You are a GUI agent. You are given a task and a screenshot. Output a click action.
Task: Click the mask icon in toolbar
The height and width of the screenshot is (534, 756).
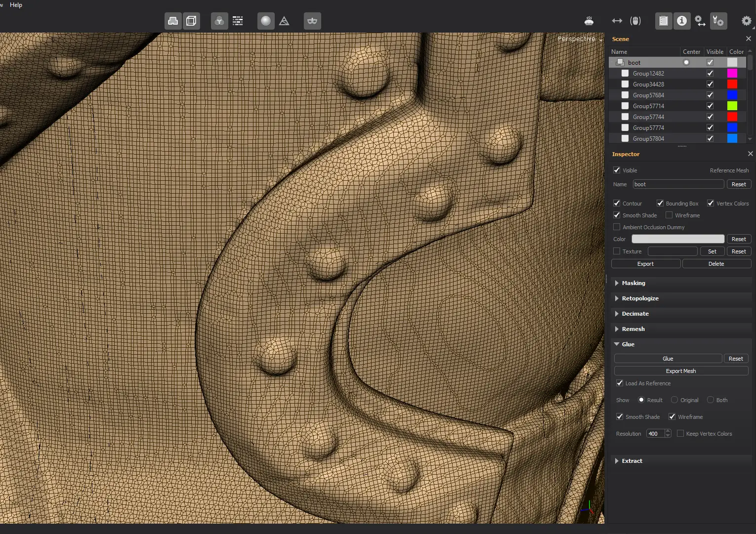click(x=312, y=21)
